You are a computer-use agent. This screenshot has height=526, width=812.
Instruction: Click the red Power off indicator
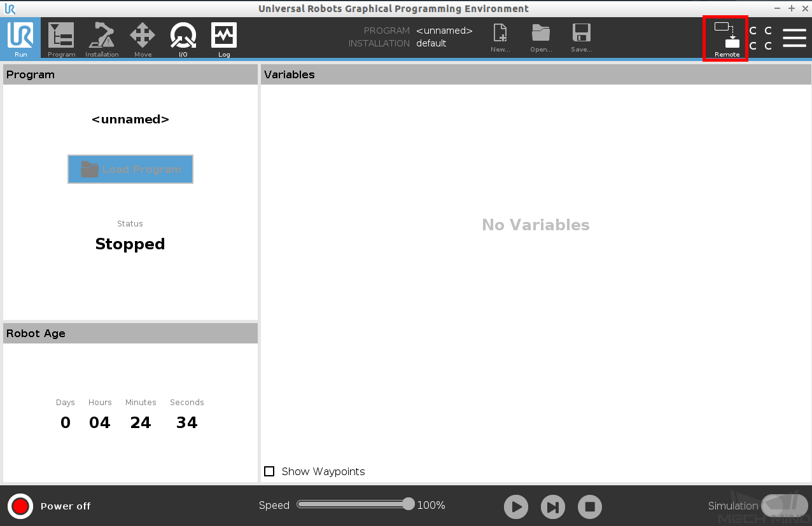(20, 506)
